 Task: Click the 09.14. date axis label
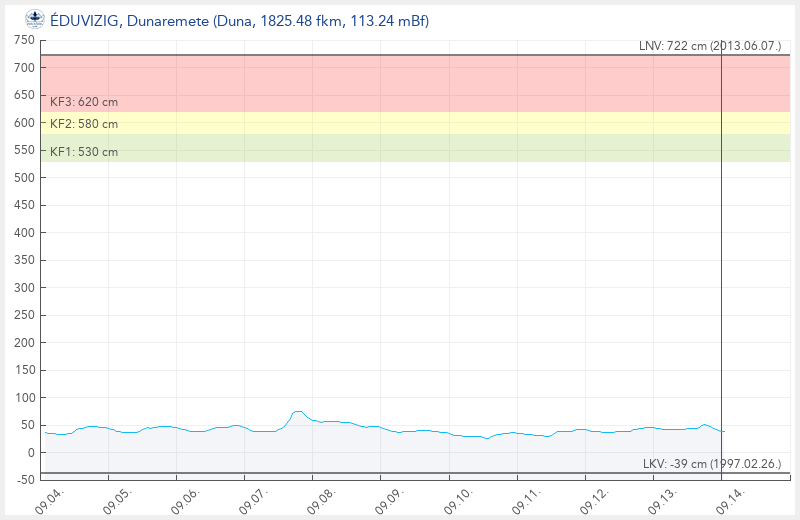point(731,501)
